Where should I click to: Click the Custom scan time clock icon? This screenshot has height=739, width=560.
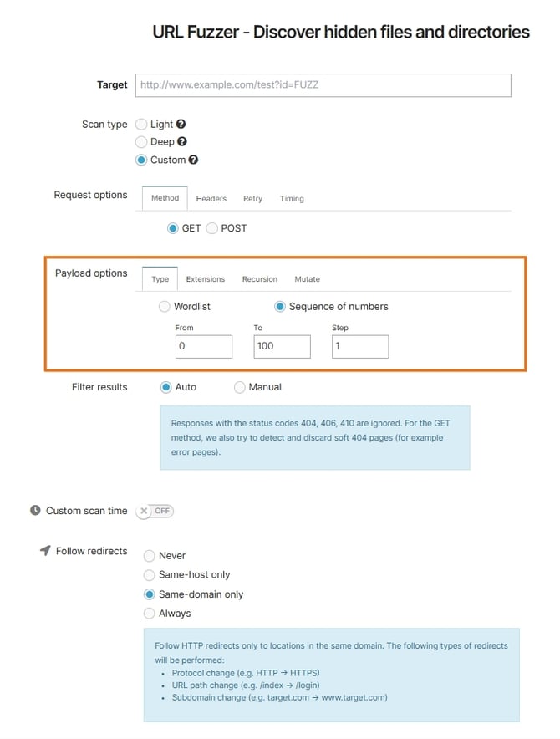[35, 510]
